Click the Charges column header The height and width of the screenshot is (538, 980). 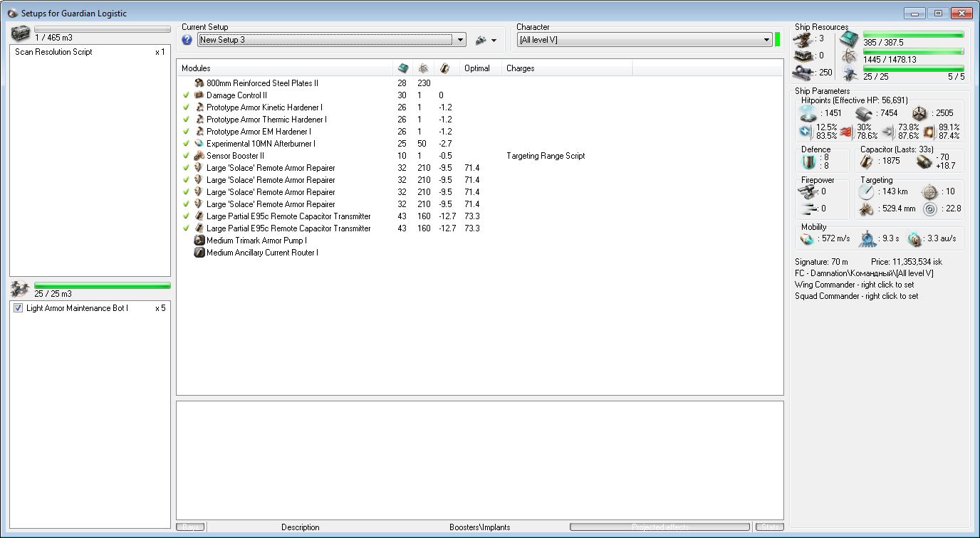[x=567, y=68]
